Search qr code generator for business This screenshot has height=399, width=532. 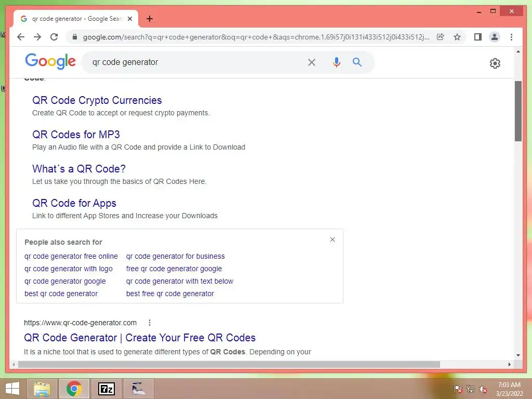(x=176, y=256)
